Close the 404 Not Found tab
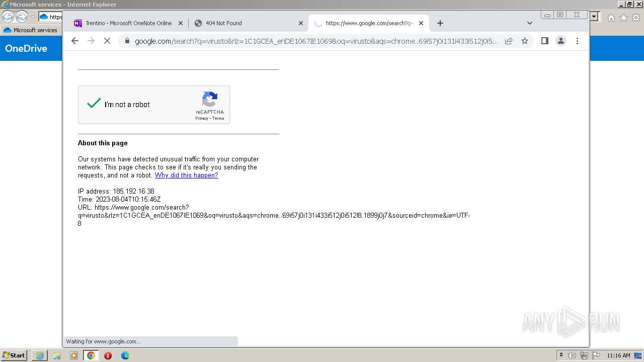 [x=301, y=23]
